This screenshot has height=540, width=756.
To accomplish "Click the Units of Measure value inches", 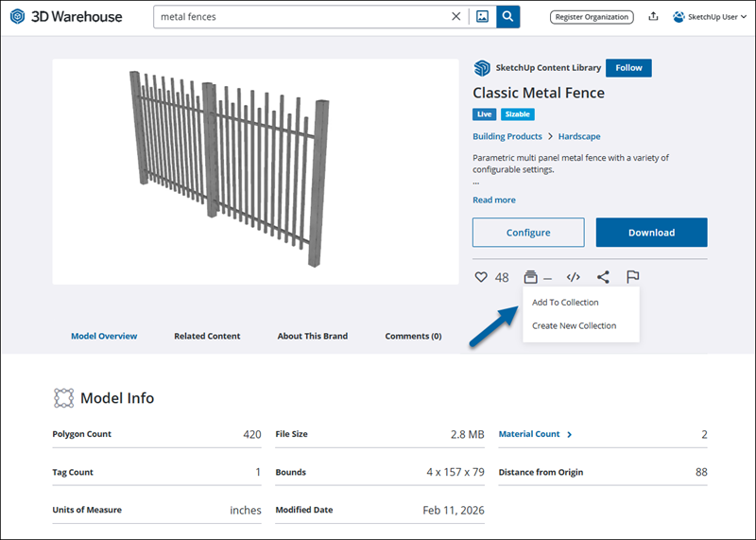I will (246, 510).
